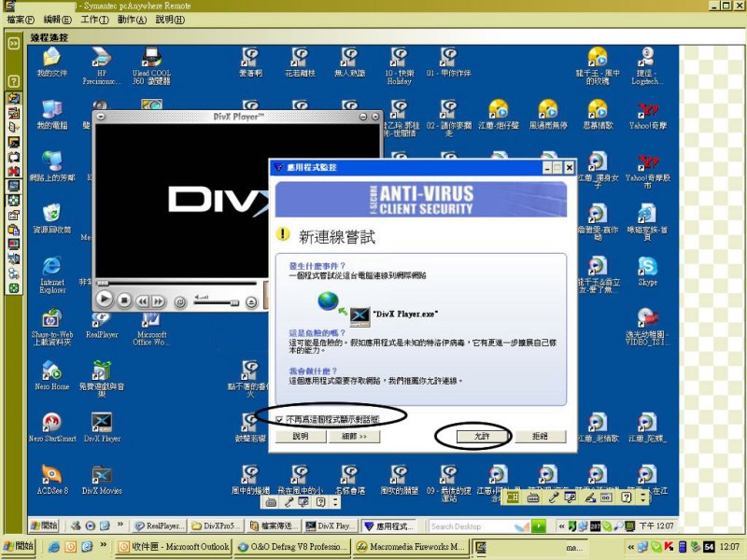Image resolution: width=747 pixels, height=560 pixels.
Task: Open the 動作(A) menu
Action: tap(132, 20)
